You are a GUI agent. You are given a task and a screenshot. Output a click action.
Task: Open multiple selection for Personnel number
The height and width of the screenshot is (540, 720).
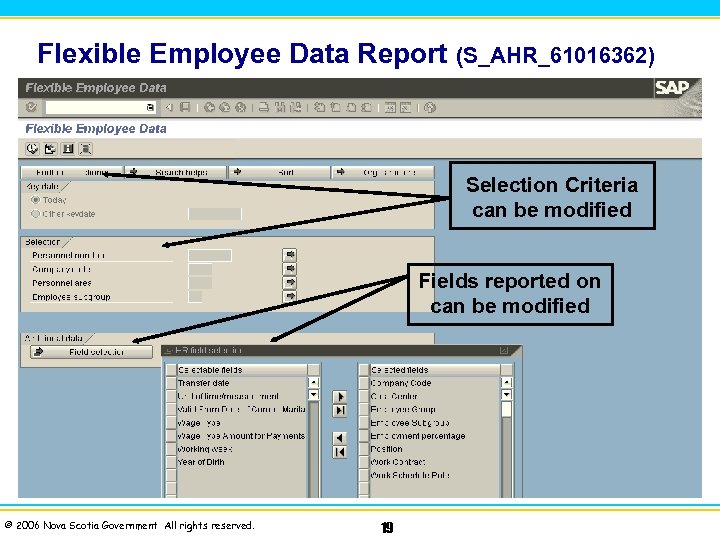[290, 255]
